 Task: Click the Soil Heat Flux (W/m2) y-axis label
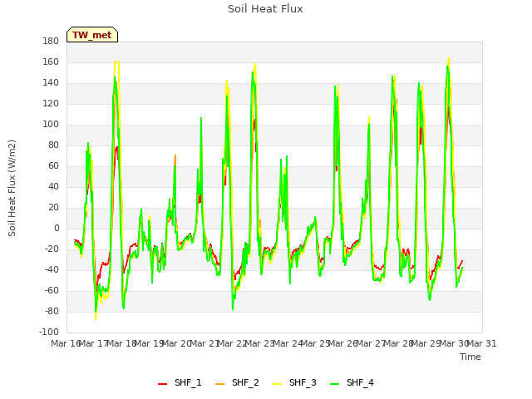(12, 188)
